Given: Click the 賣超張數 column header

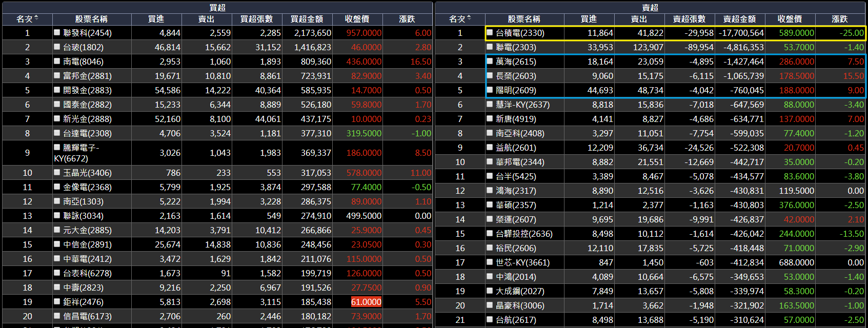Looking at the screenshot, I should [690, 19].
